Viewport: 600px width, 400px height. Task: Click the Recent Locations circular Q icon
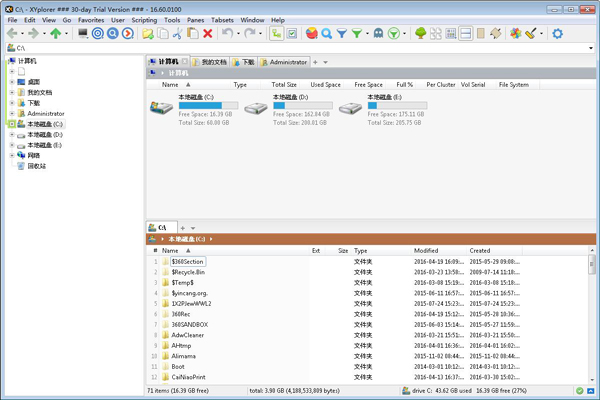[x=113, y=34]
